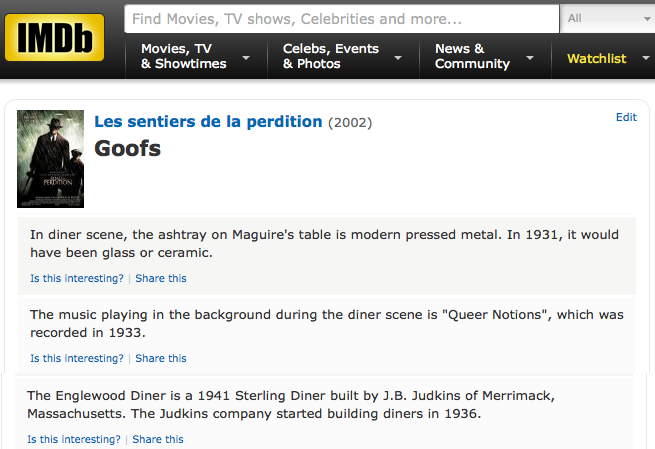Screen dimensions: 655x449
Task: Open the Movies, TV & Showtimes menu
Action: pyautogui.click(x=184, y=56)
